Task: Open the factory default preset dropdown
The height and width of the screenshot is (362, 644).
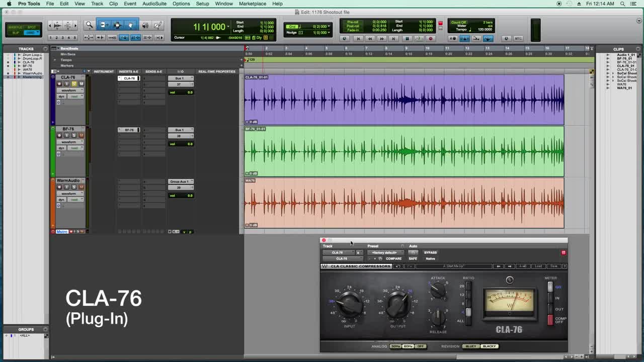Action: click(384, 252)
